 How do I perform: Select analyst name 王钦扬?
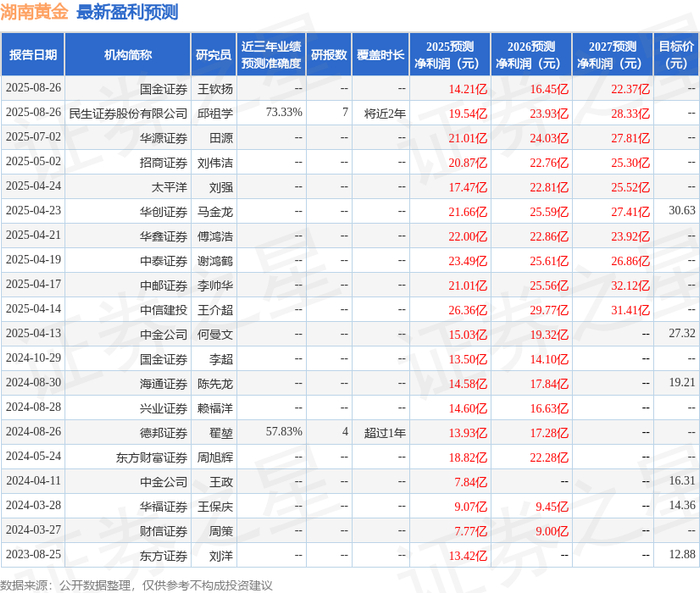coord(215,89)
